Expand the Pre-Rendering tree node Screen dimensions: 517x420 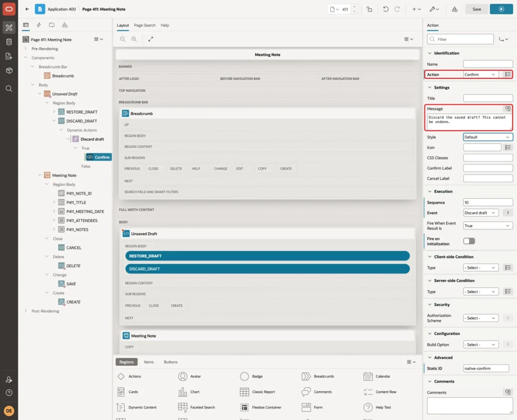[x=26, y=48]
